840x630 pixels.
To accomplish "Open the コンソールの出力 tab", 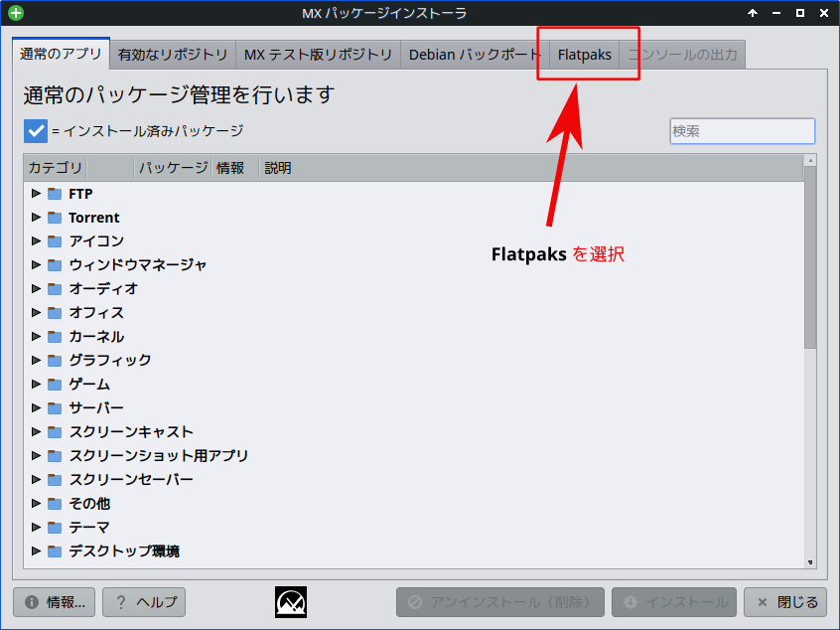I will 682,55.
